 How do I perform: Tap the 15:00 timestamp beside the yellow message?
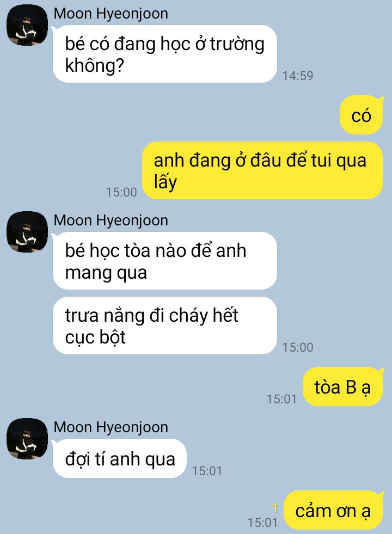pyautogui.click(x=121, y=192)
